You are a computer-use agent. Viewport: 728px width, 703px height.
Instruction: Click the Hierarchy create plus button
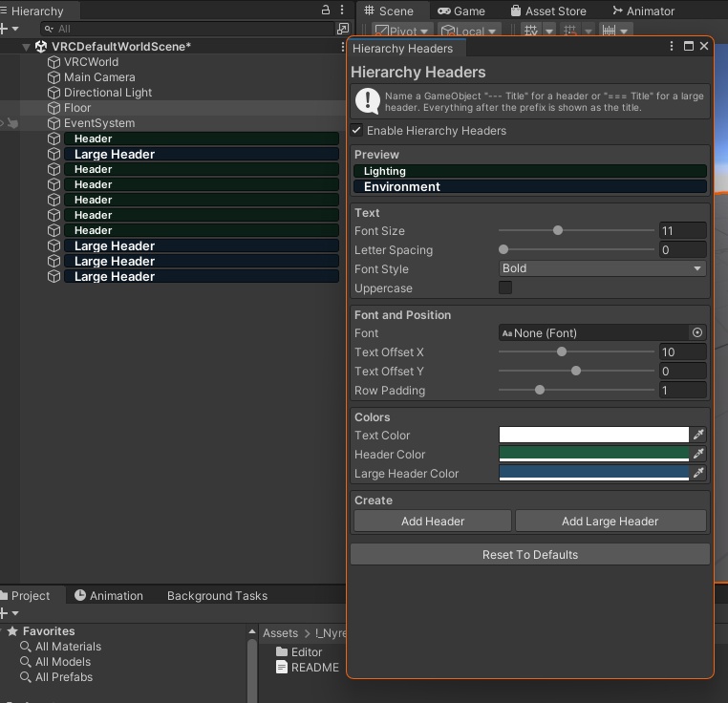pyautogui.click(x=4, y=29)
